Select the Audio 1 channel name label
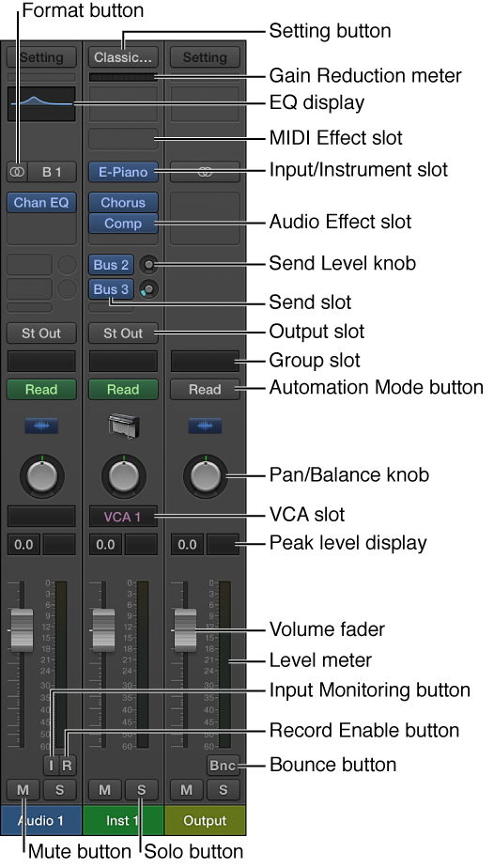 pyautogui.click(x=41, y=820)
